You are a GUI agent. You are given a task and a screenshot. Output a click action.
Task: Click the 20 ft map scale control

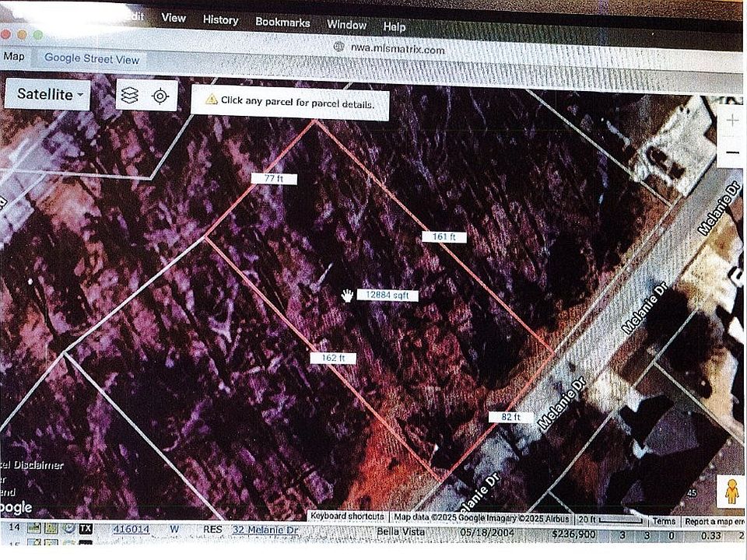coord(610,520)
